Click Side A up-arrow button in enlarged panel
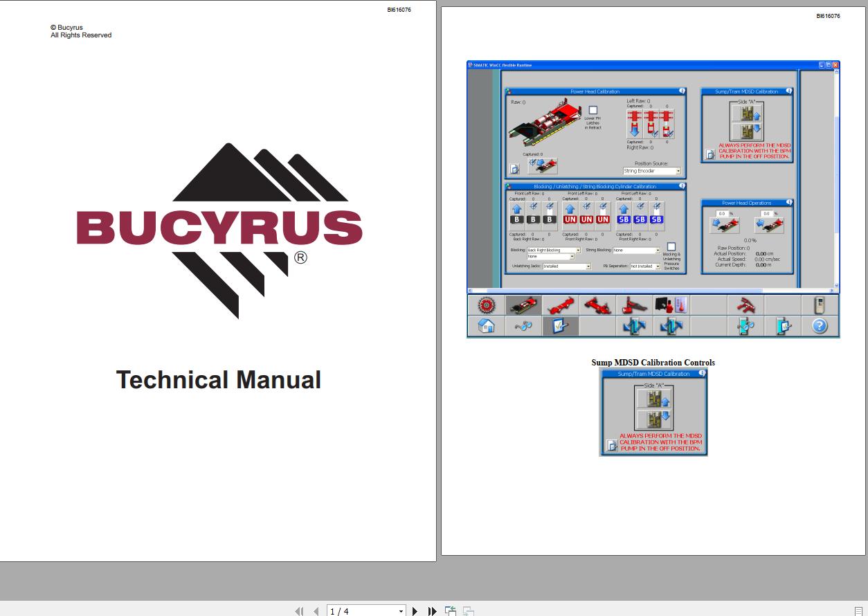This screenshot has width=868, height=616. [654, 399]
